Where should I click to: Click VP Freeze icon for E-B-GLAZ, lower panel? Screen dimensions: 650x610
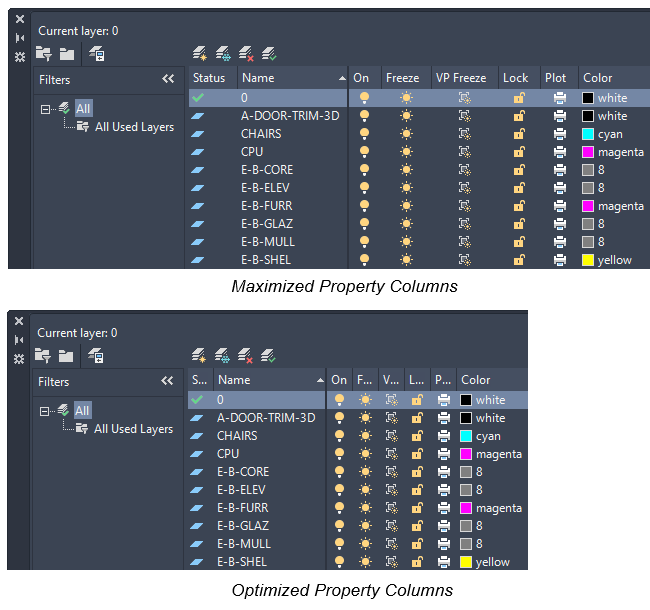392,525
